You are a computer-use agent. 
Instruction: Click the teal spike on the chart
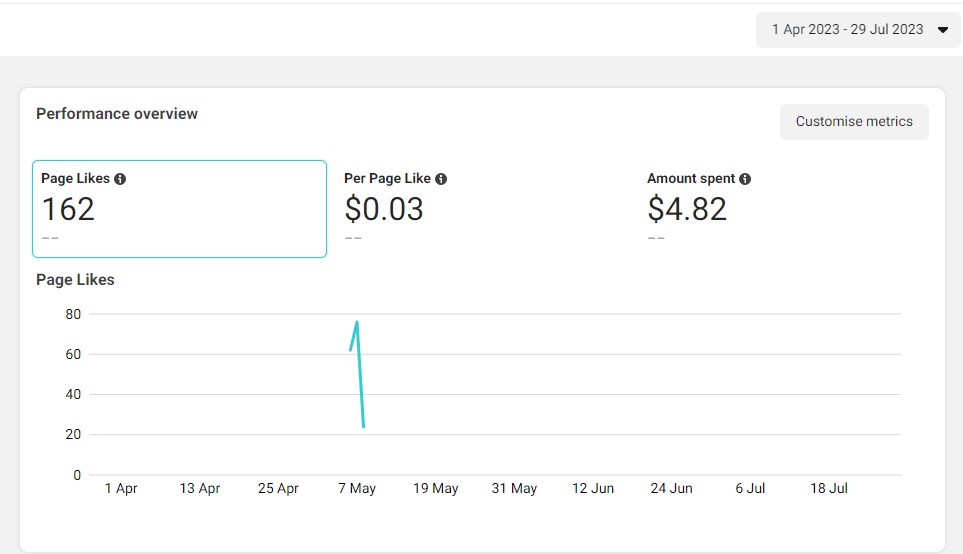tap(359, 373)
